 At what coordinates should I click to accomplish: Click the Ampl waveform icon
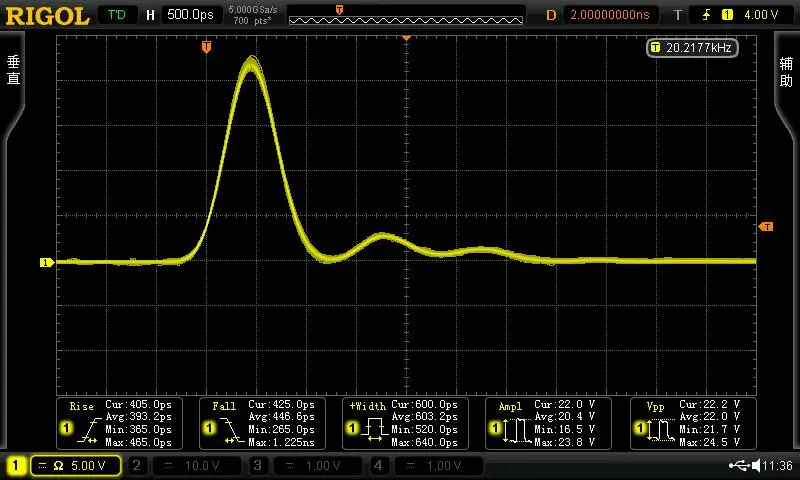click(x=518, y=431)
